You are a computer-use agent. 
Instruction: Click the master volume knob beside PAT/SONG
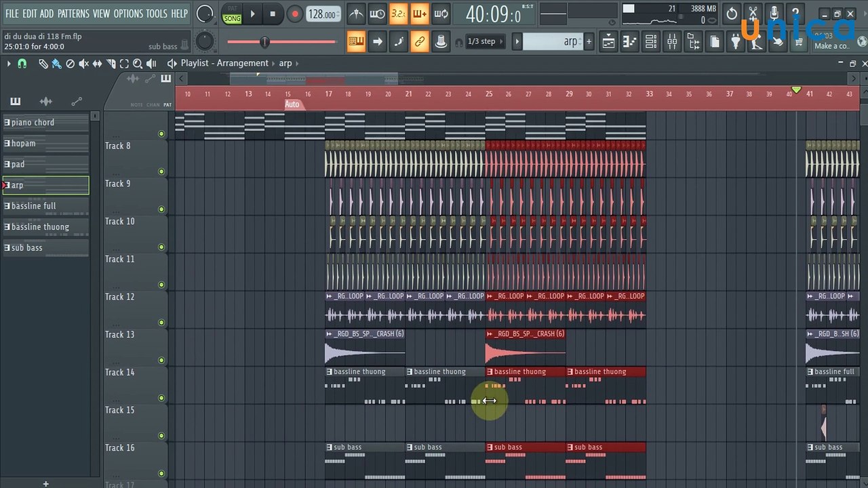click(204, 13)
